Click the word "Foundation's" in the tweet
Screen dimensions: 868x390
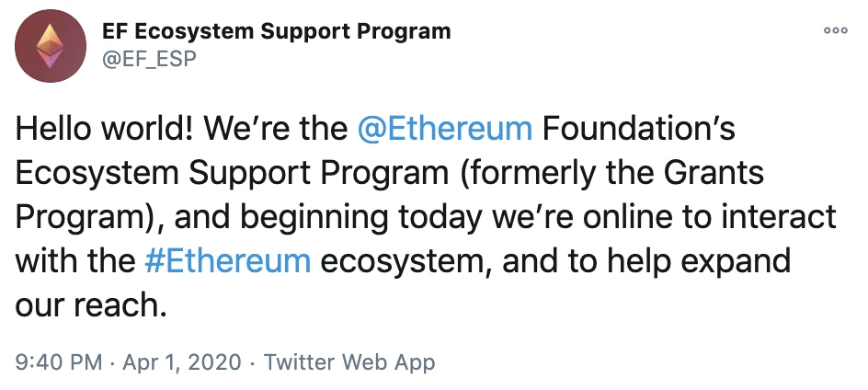pyautogui.click(x=638, y=129)
